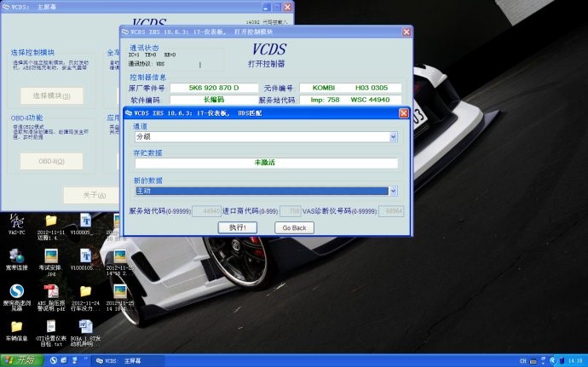Click the 新的数据 combo box showing 主动
The image size is (588, 367).
[266, 192]
